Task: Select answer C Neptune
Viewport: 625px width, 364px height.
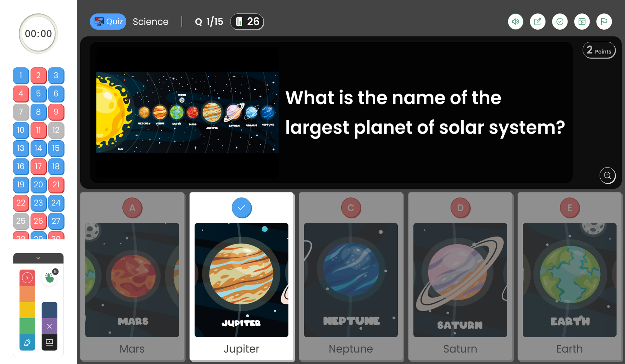Action: 351,277
